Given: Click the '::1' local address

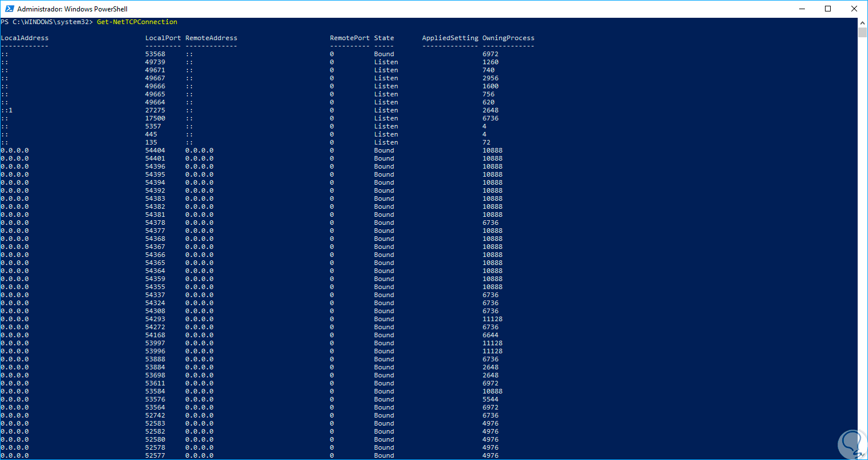Looking at the screenshot, I should coord(6,110).
